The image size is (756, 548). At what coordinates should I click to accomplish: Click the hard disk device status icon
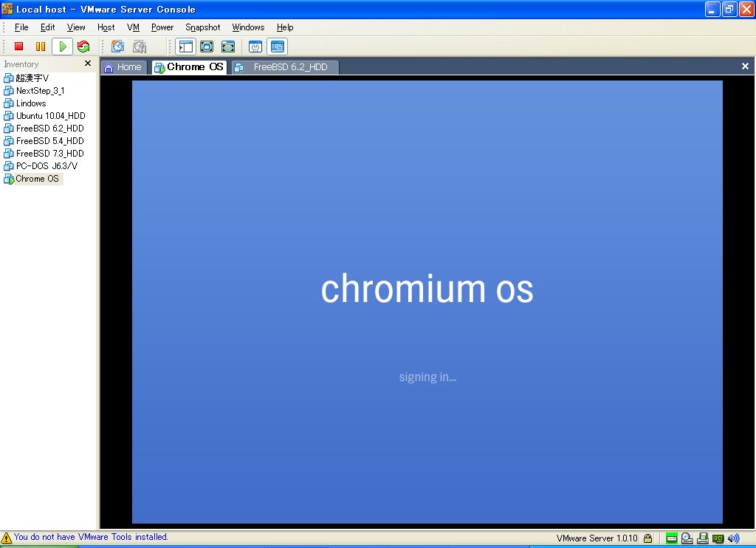click(672, 538)
